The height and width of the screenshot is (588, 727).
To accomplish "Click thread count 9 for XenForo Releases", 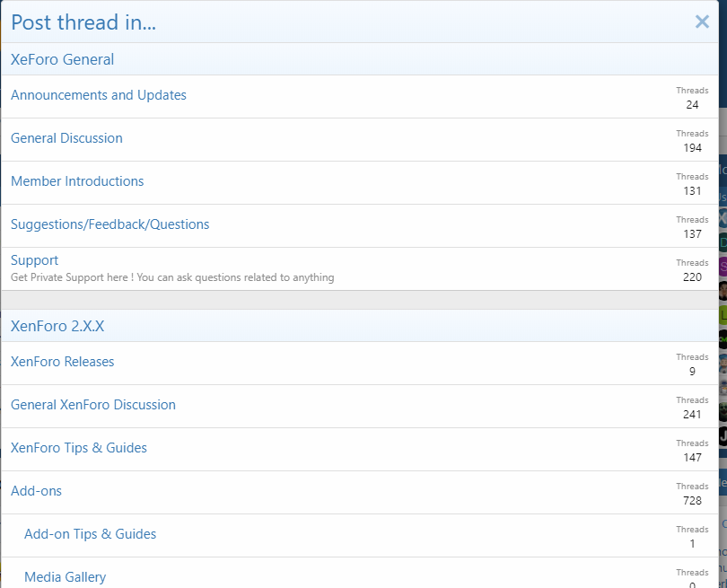I will coord(692,372).
